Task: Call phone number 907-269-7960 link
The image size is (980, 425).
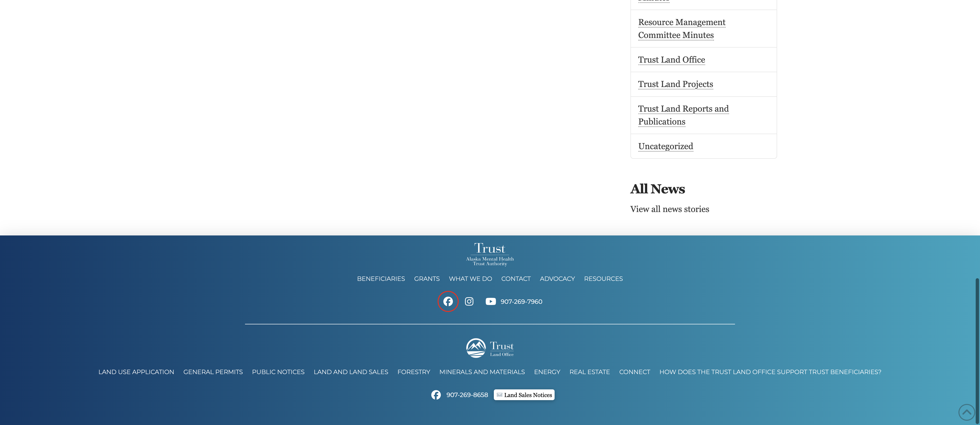Action: 521,301
